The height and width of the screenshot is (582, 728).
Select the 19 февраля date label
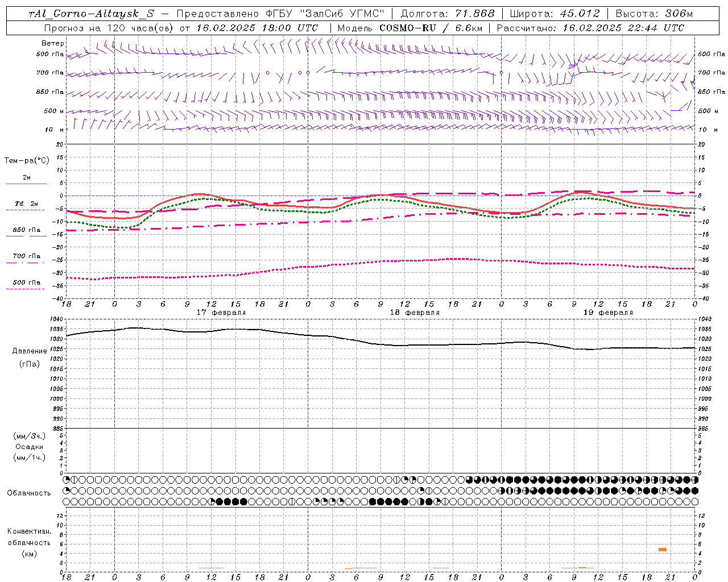tap(608, 313)
